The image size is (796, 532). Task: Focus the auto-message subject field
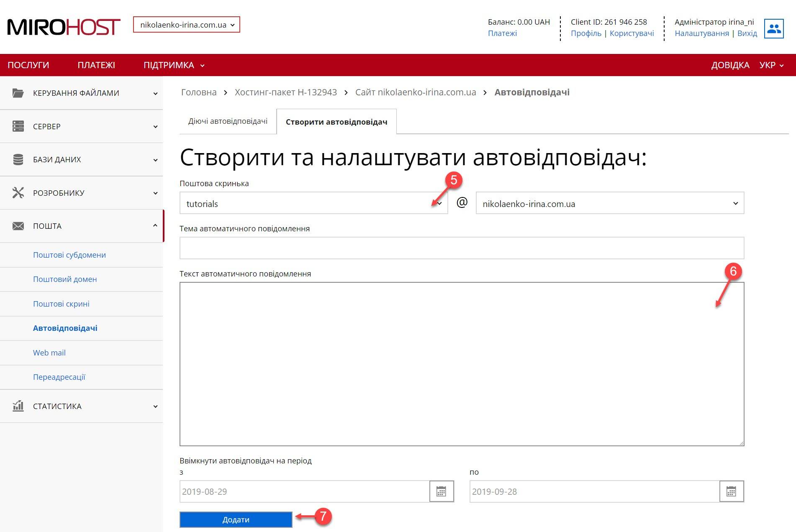pos(462,248)
